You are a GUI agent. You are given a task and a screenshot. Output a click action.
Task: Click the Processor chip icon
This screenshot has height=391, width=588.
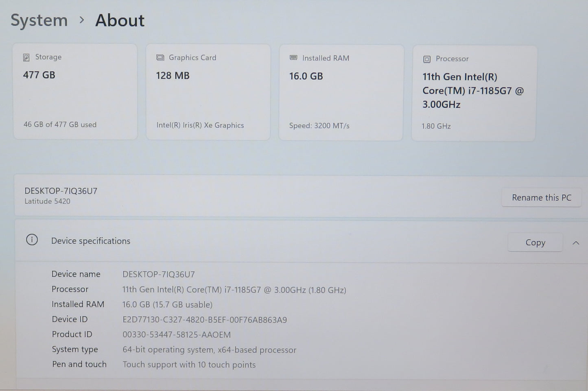(x=426, y=59)
